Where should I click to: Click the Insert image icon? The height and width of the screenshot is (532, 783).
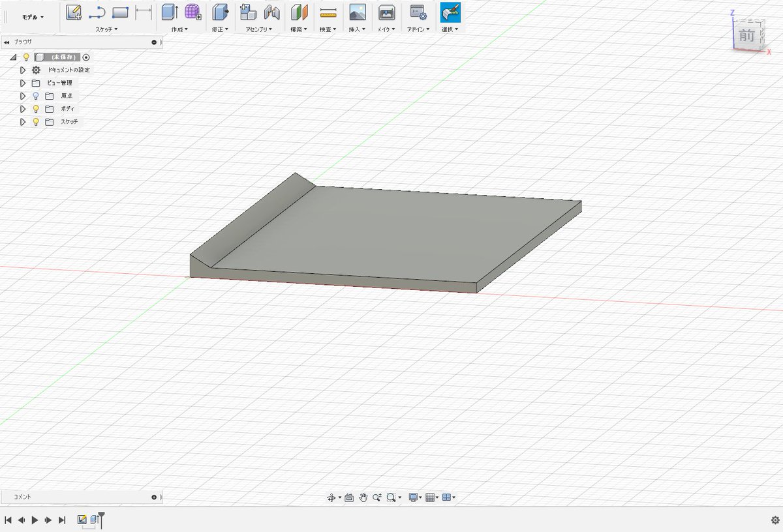[x=358, y=12]
